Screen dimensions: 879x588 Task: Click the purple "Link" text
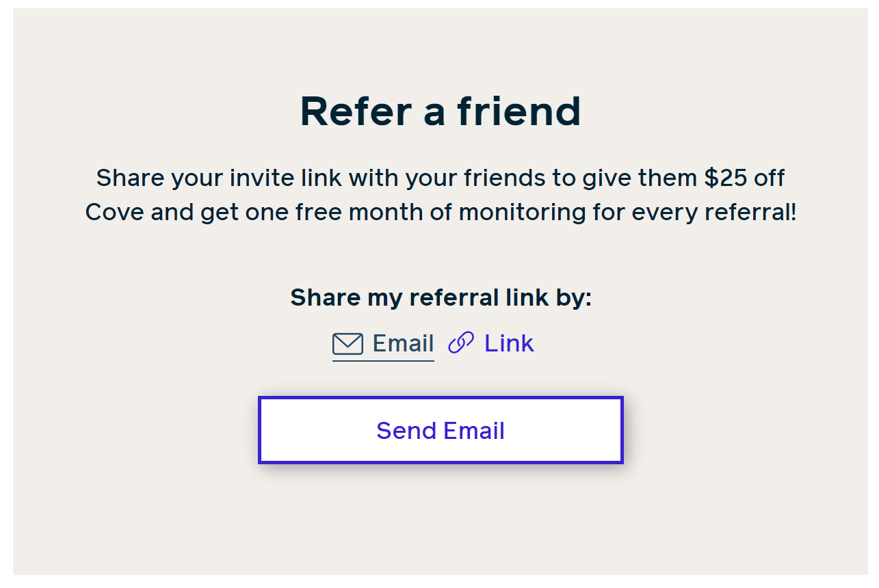pos(509,343)
